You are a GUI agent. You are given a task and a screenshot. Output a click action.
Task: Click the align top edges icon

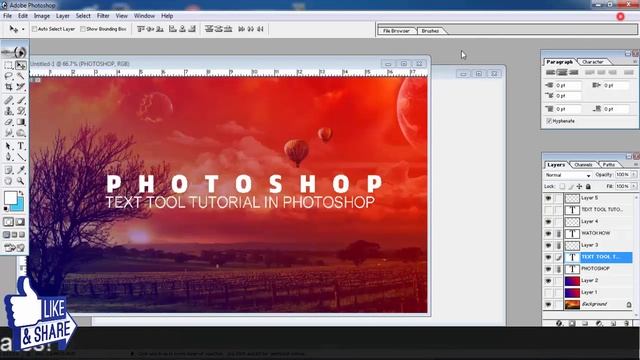(141, 29)
